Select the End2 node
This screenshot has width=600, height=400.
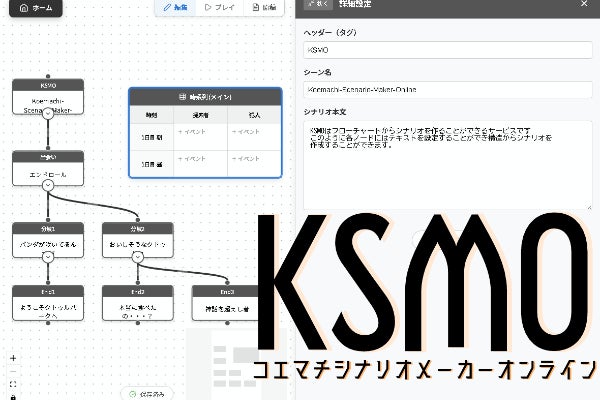coord(138,303)
